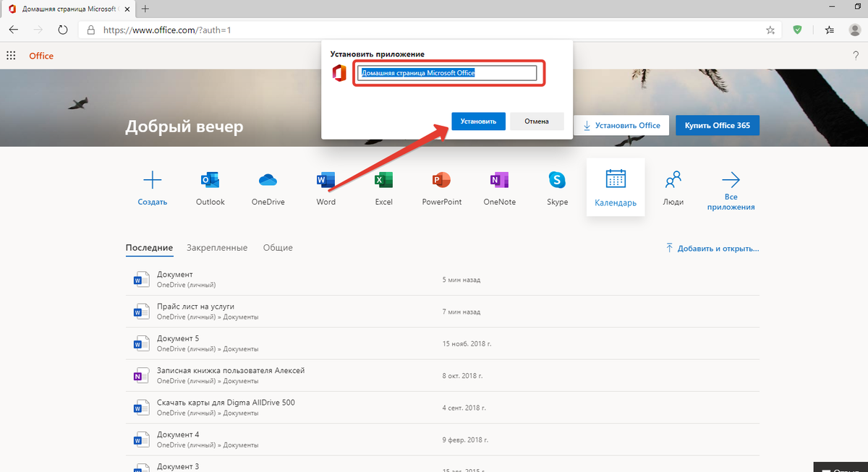Open the Документ 4 file
This screenshot has height=472, width=868.
(178, 434)
